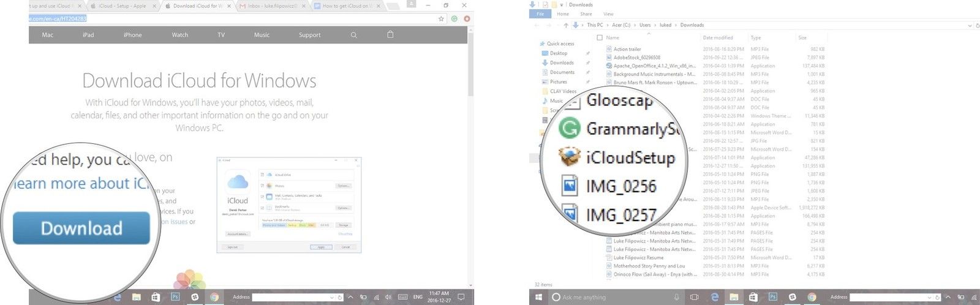Open Quick access in the sidebar
This screenshot has height=305, width=980.
pyautogui.click(x=560, y=43)
